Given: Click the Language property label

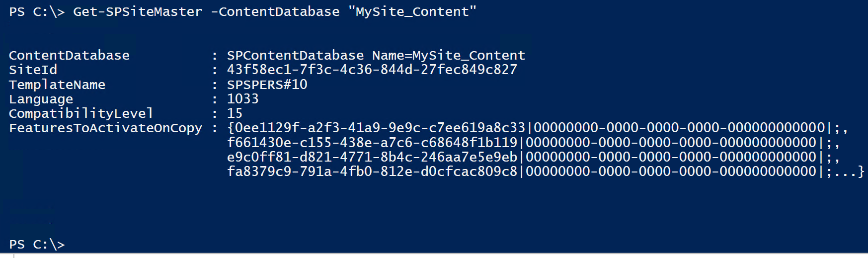Looking at the screenshot, I should [41, 99].
